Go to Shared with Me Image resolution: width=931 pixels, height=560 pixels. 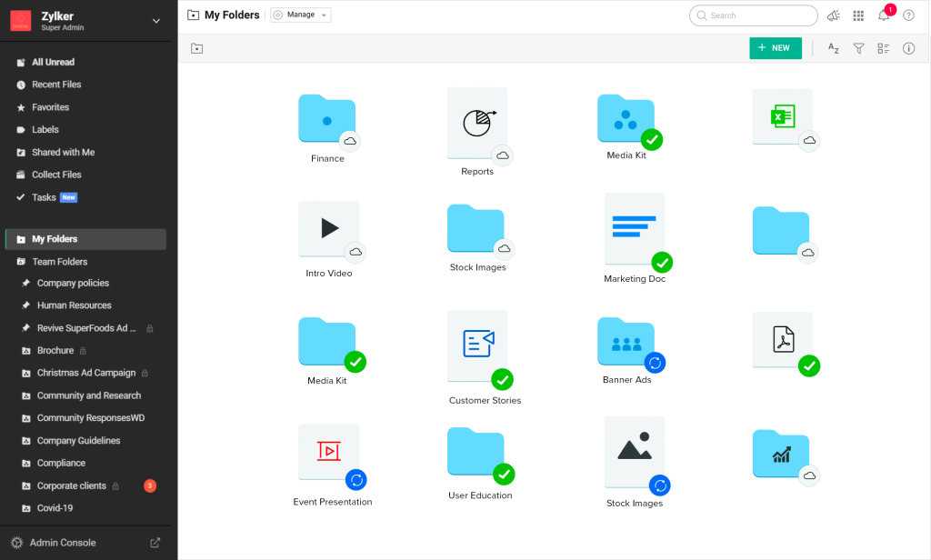click(63, 152)
